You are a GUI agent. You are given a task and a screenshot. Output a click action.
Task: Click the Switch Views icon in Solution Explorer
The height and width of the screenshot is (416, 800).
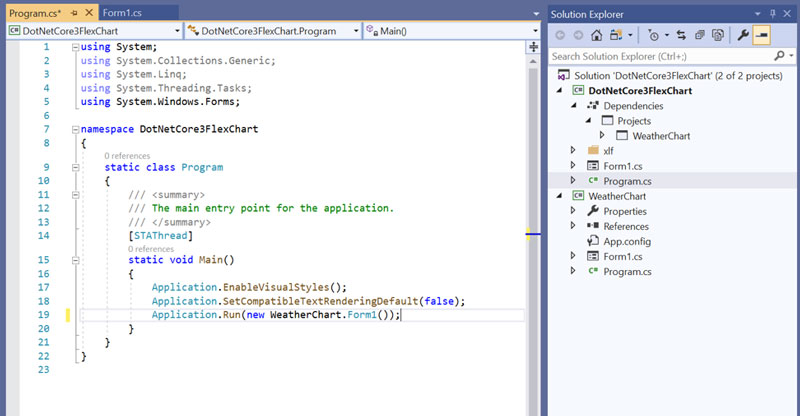tap(616, 35)
